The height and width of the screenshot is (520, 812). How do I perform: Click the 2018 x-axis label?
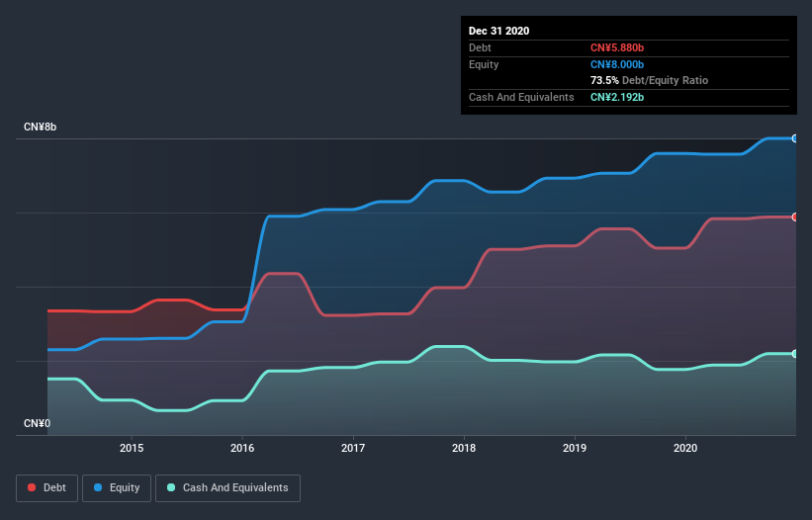click(464, 448)
